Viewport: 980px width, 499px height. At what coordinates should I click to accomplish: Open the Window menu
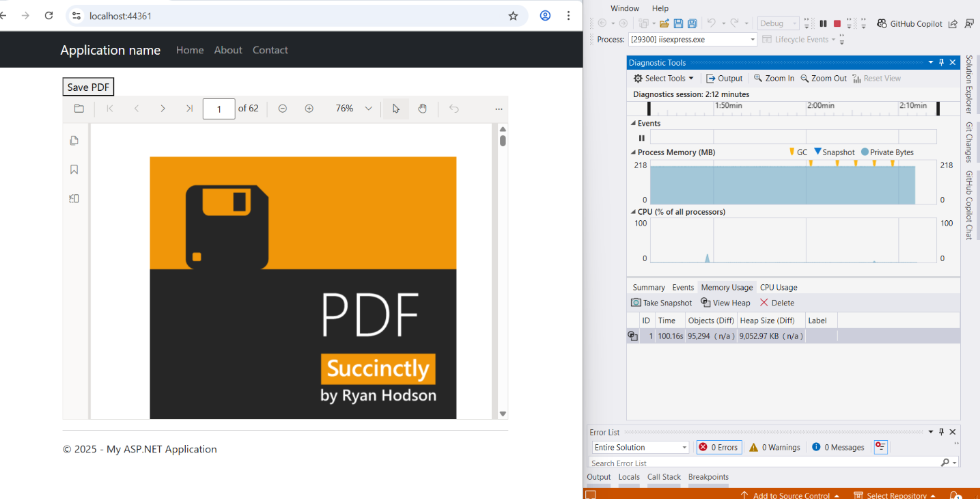tap(624, 8)
